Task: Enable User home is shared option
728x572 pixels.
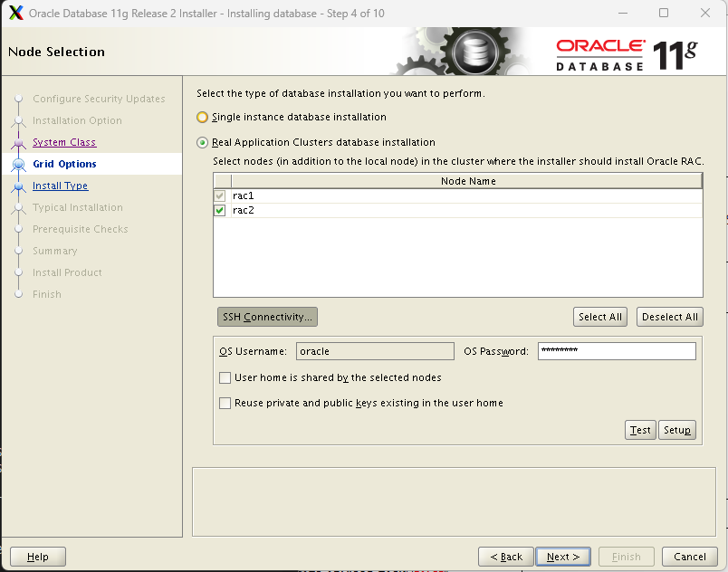Action: pyautogui.click(x=225, y=377)
